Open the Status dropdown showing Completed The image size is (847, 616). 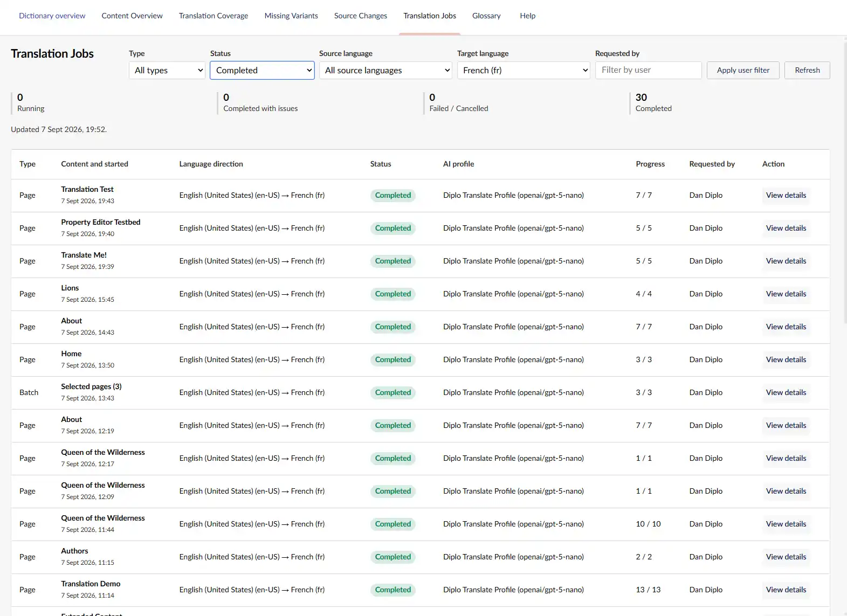tap(262, 70)
